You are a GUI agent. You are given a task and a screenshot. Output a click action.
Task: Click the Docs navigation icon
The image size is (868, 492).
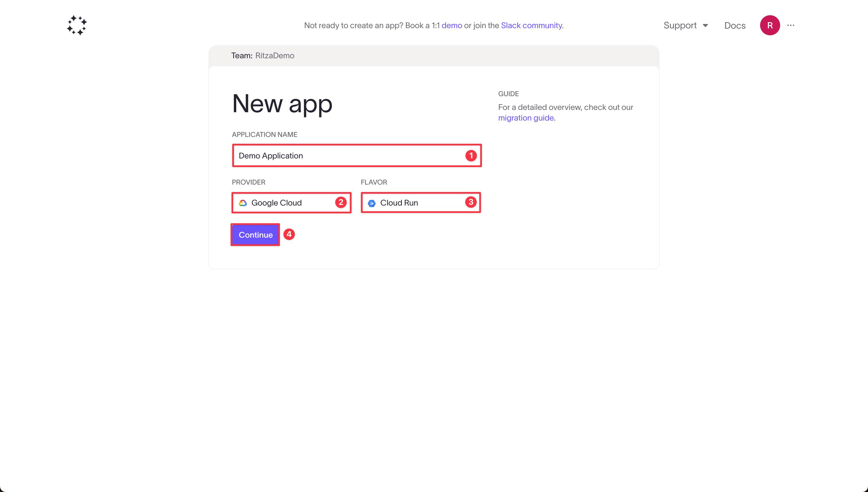735,25
